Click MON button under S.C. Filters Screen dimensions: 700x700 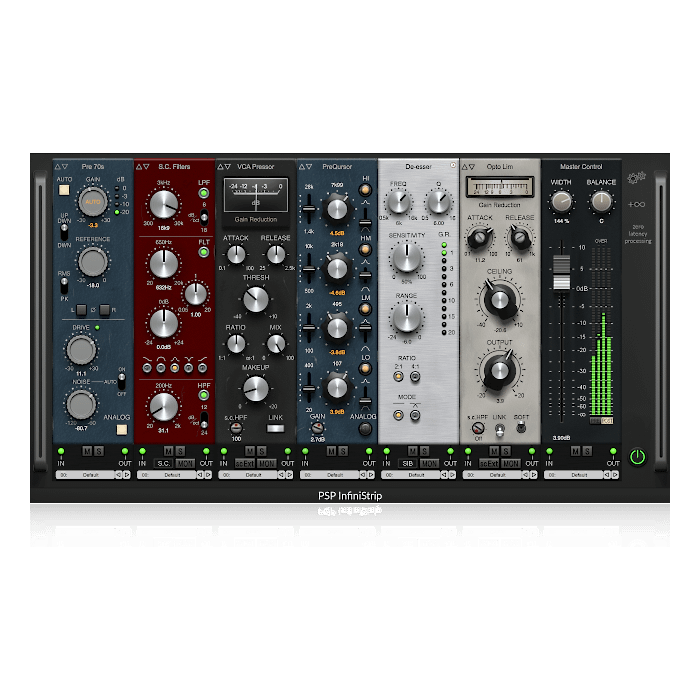tap(184, 464)
